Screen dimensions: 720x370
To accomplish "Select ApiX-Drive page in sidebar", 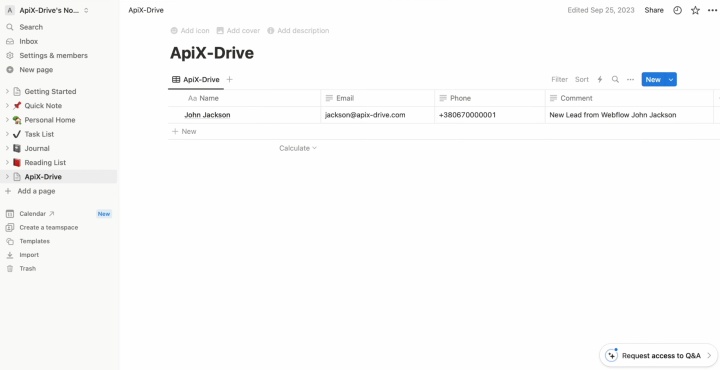I will click(43, 177).
